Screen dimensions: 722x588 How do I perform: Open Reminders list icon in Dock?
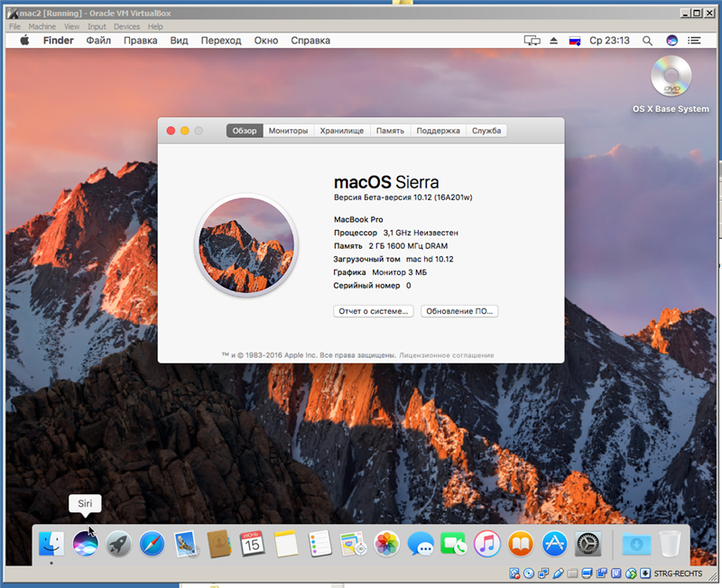tap(319, 544)
